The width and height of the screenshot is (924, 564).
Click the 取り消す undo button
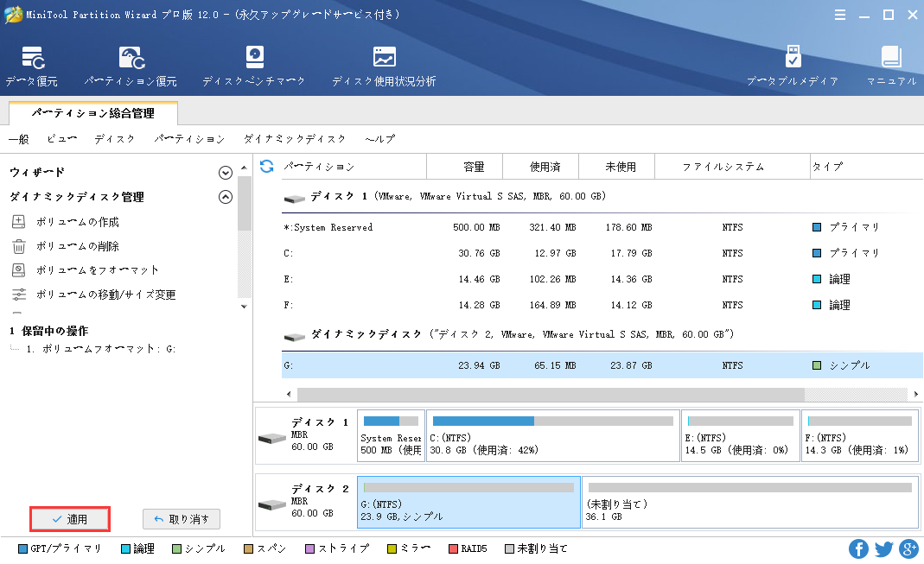pyautogui.click(x=182, y=519)
